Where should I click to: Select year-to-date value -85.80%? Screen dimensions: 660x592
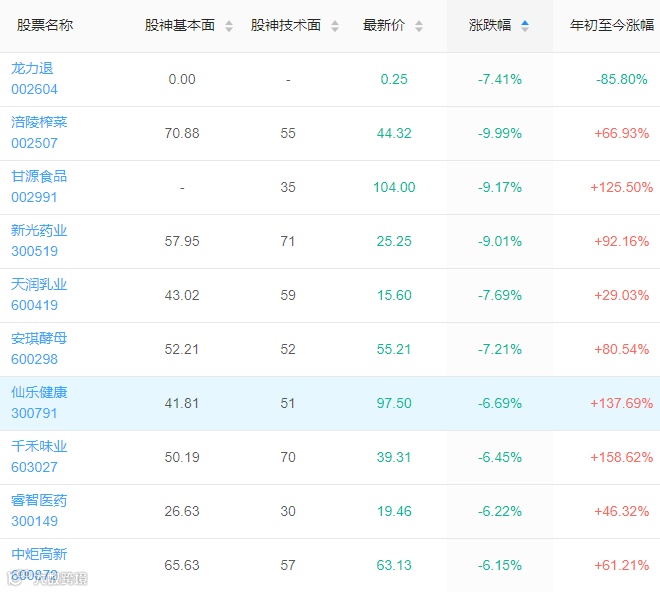pos(622,79)
